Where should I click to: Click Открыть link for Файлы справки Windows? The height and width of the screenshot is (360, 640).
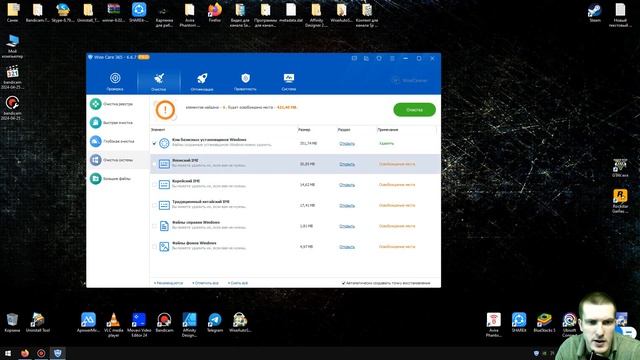pyautogui.click(x=347, y=226)
